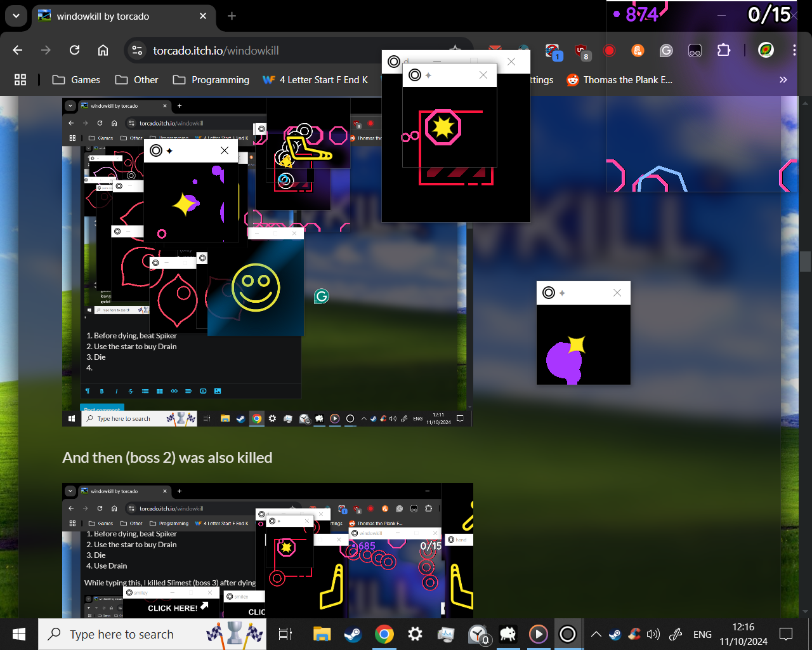
Task: Click the pen workspace tray icon
Action: point(676,634)
